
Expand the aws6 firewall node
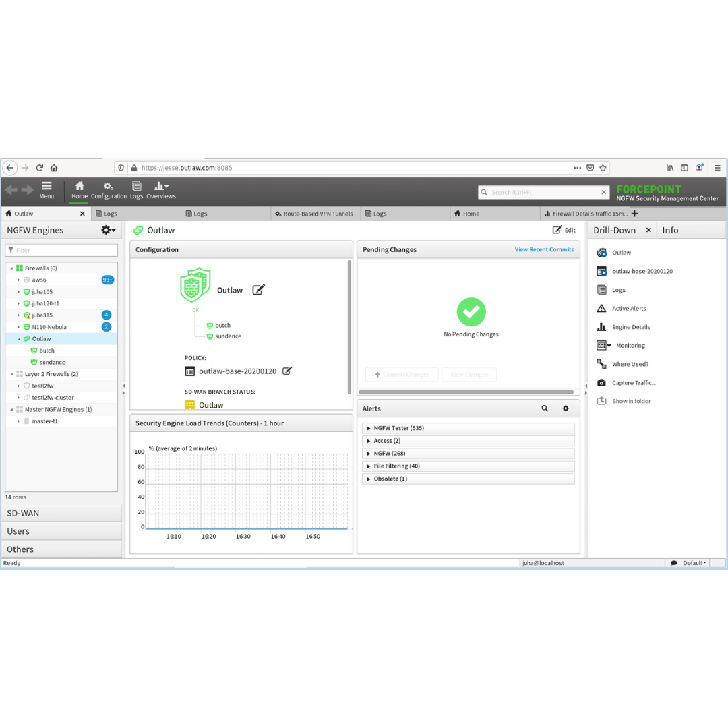19,280
